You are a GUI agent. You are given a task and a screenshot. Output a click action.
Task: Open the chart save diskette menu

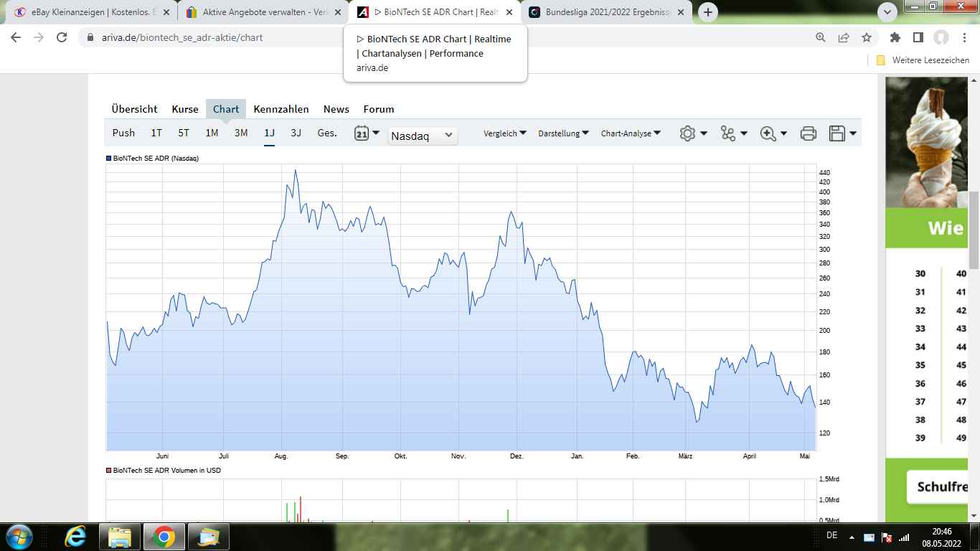coord(842,133)
